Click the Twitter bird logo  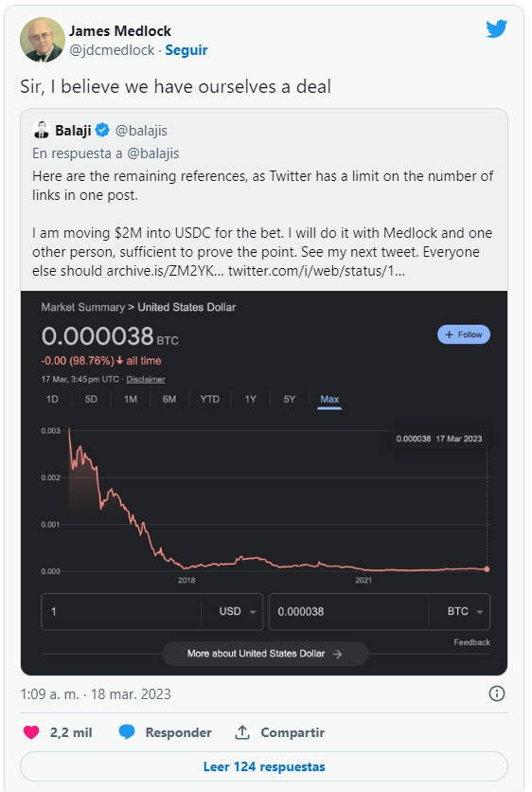click(496, 29)
